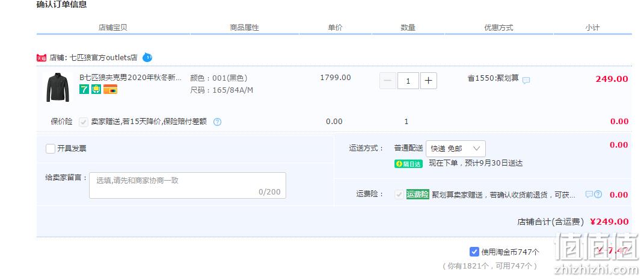Click the quantity input field showing 1
The width and height of the screenshot is (644, 280).
coord(408,81)
